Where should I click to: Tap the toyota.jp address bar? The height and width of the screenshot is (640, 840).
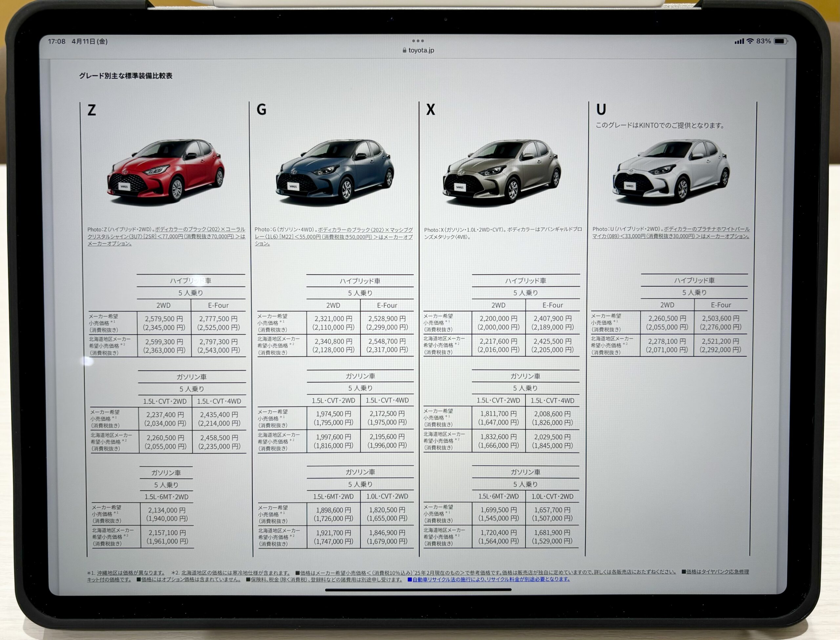coord(421,50)
